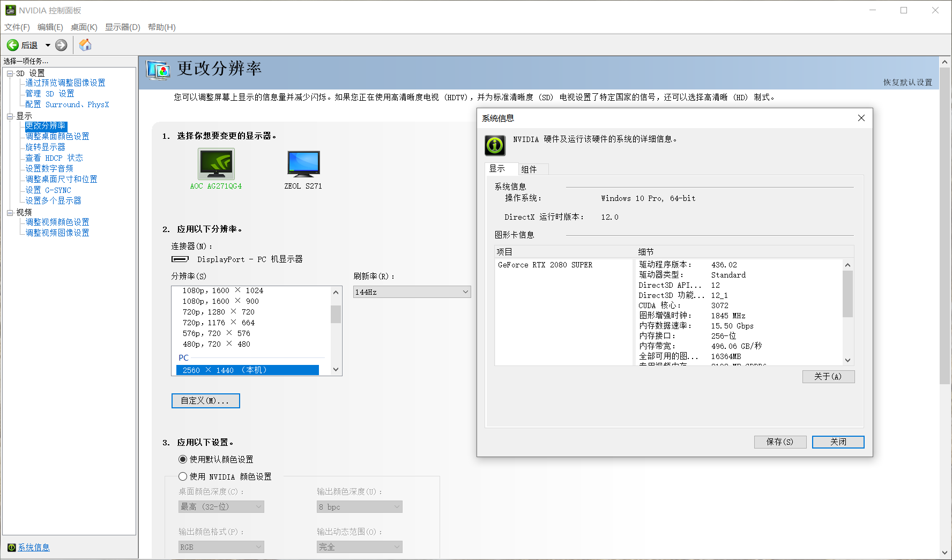Open the back button history dropdown arrow

coord(47,45)
